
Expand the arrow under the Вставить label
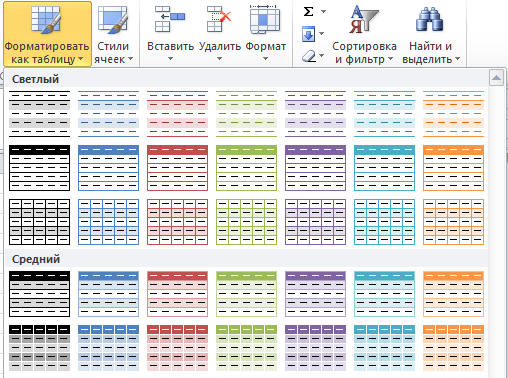tap(170, 59)
